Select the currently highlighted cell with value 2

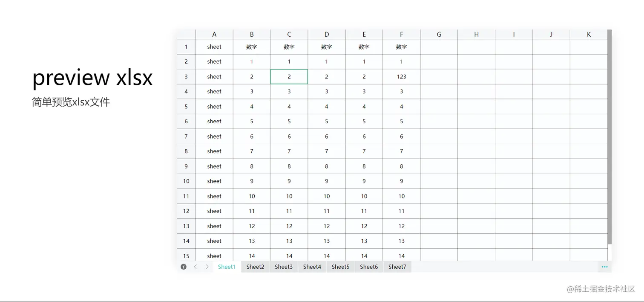289,76
